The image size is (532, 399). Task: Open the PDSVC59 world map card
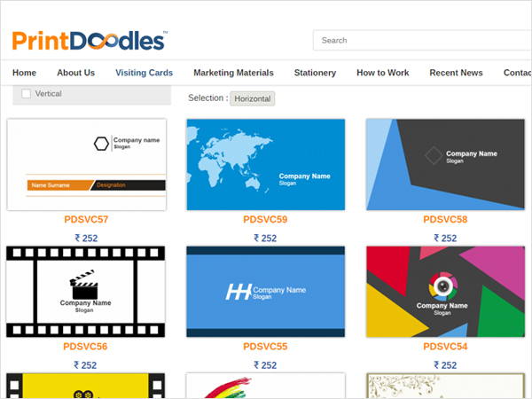(x=266, y=165)
